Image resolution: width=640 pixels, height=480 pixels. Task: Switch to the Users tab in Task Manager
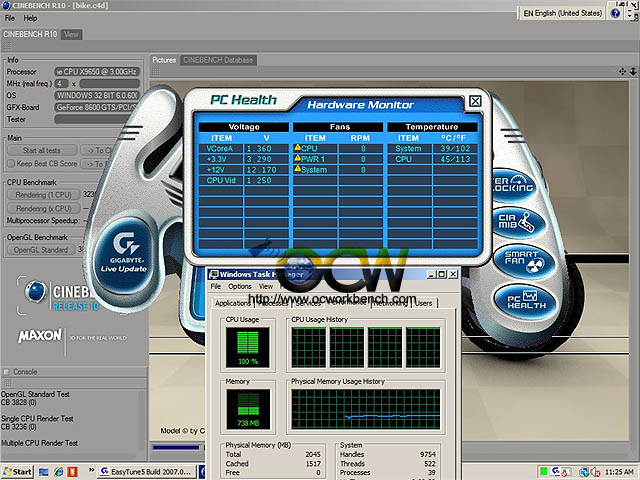(x=423, y=303)
